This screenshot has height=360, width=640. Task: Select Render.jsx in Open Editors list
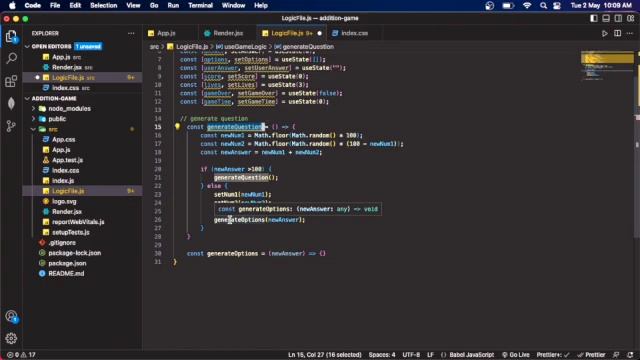(67, 67)
